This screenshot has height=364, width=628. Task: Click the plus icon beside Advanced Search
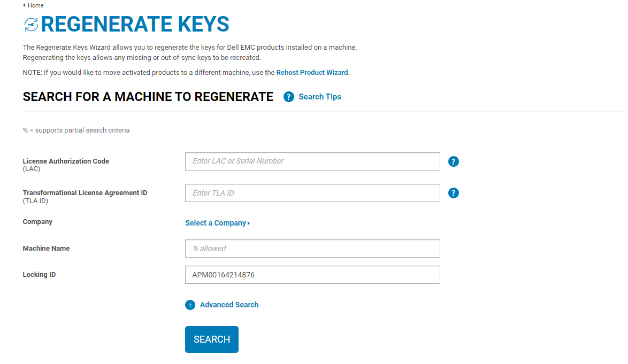[190, 305]
